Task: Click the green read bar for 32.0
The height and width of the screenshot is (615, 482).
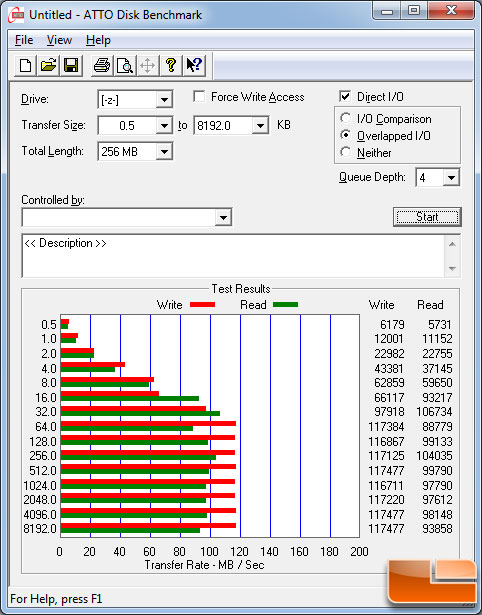Action: coord(140,413)
